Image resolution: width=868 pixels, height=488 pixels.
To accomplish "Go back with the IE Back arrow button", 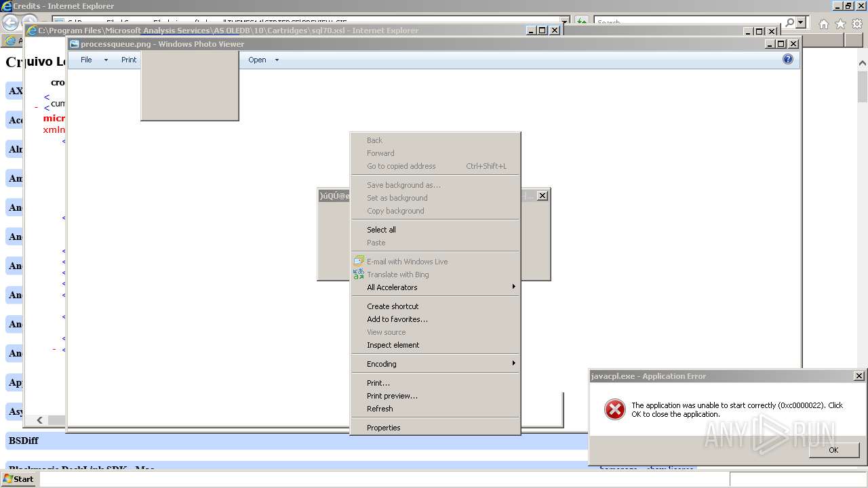I will [11, 22].
